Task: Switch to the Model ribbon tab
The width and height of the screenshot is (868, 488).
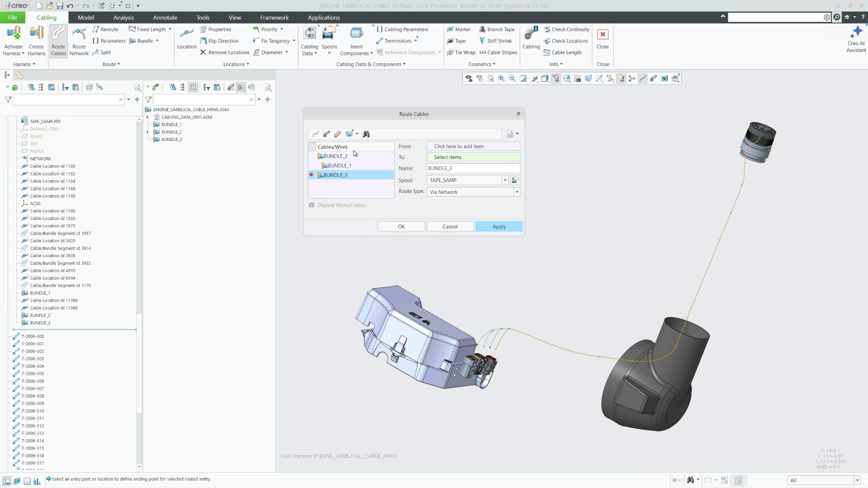Action: [86, 18]
